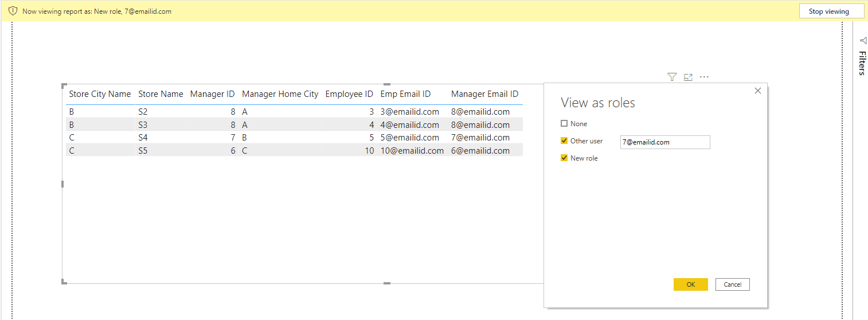Click the top-center resize handle of the table visual
The height and width of the screenshot is (320, 868).
tap(386, 84)
